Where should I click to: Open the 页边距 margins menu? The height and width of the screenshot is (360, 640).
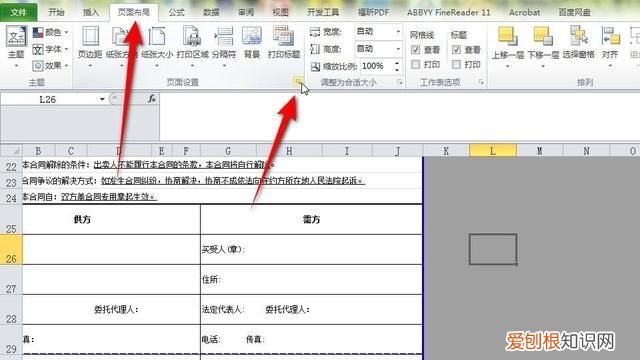pos(90,46)
